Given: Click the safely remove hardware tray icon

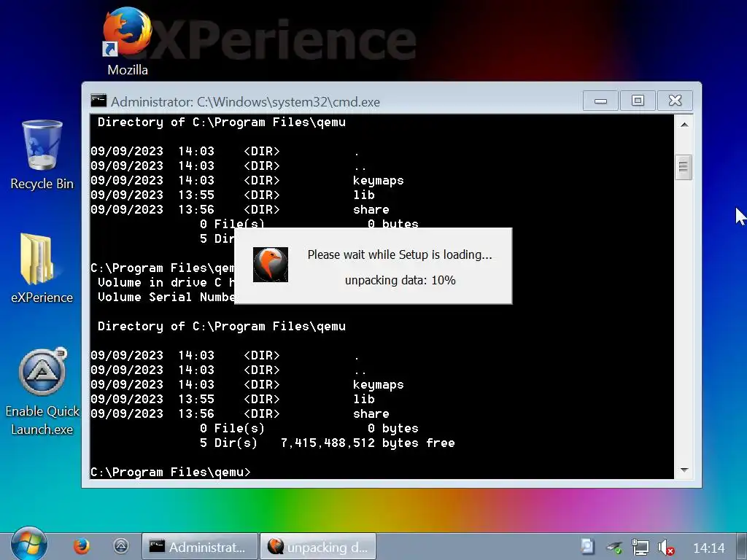Looking at the screenshot, I should (614, 548).
